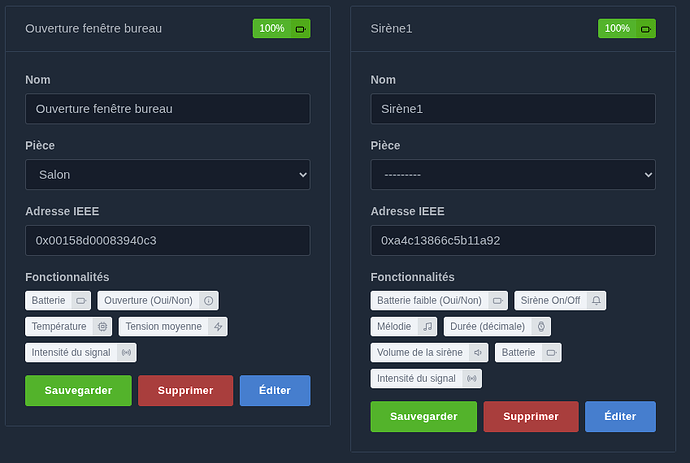Screen dimensions: 690x463
Task: Click Supprimer for Ouverture fenêtre bureau
Action: (186, 390)
